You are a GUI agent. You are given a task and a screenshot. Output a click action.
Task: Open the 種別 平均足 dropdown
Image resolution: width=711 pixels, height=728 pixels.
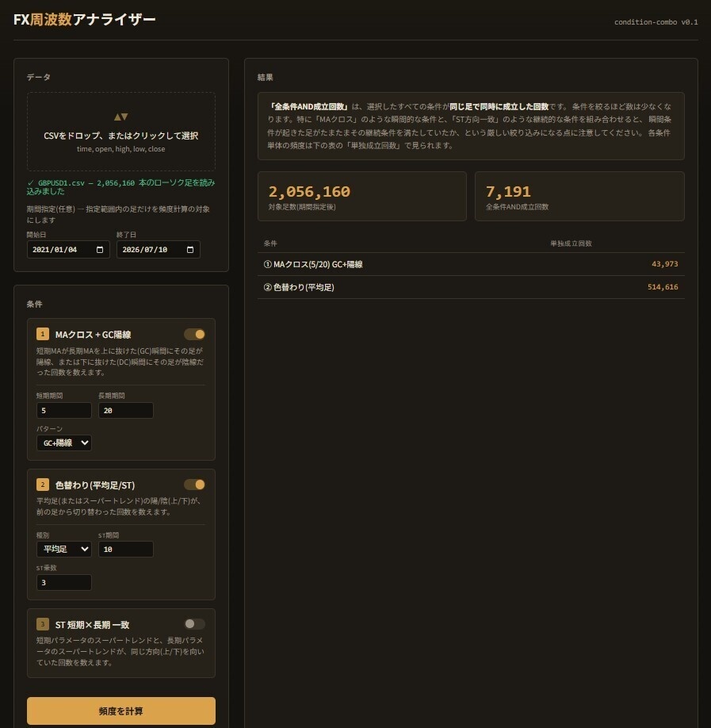click(x=64, y=550)
